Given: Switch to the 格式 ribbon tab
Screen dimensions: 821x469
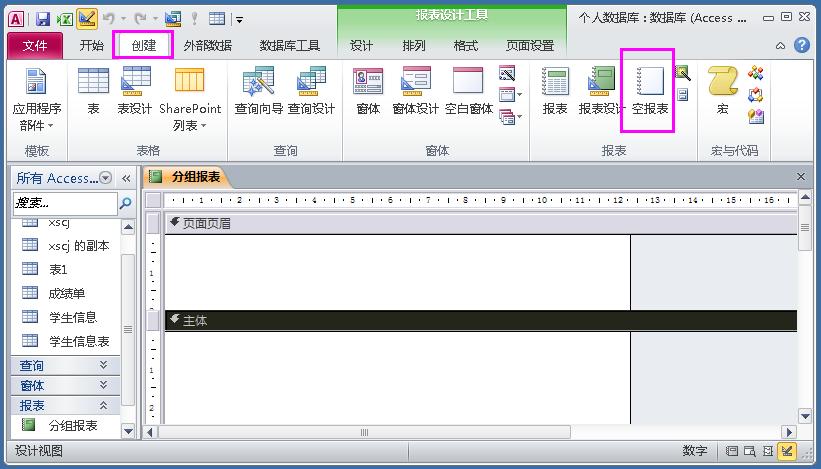Looking at the screenshot, I should coord(466,46).
